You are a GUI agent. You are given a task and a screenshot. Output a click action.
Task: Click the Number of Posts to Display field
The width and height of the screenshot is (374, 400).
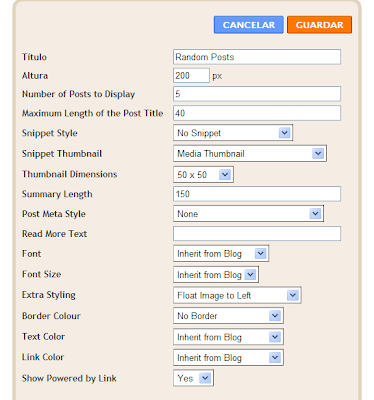tap(257, 94)
